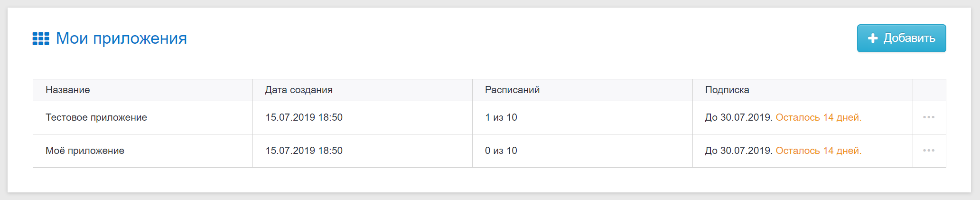The height and width of the screenshot is (200, 980).
Task: Open three-dot menu for Моё приложение
Action: pos(929,151)
